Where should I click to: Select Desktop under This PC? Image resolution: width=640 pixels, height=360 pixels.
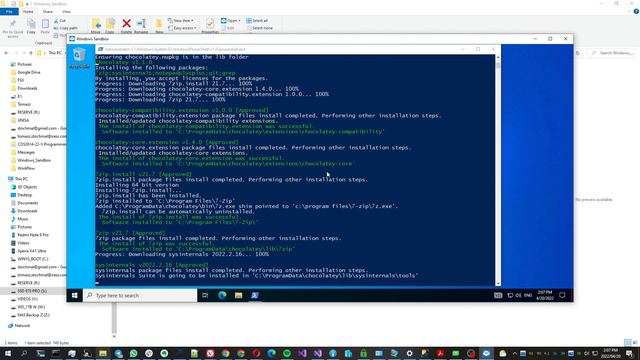pyautogui.click(x=24, y=195)
